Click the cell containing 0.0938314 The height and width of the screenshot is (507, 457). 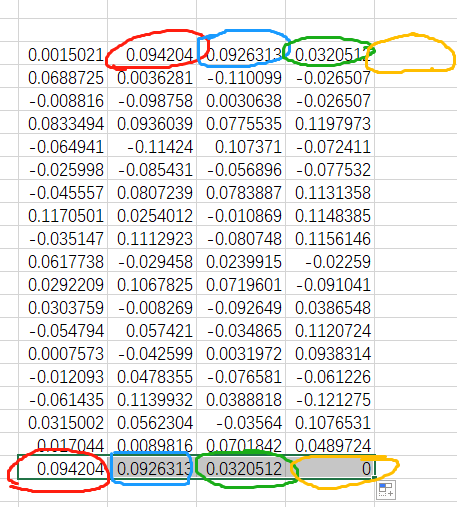(x=330, y=352)
